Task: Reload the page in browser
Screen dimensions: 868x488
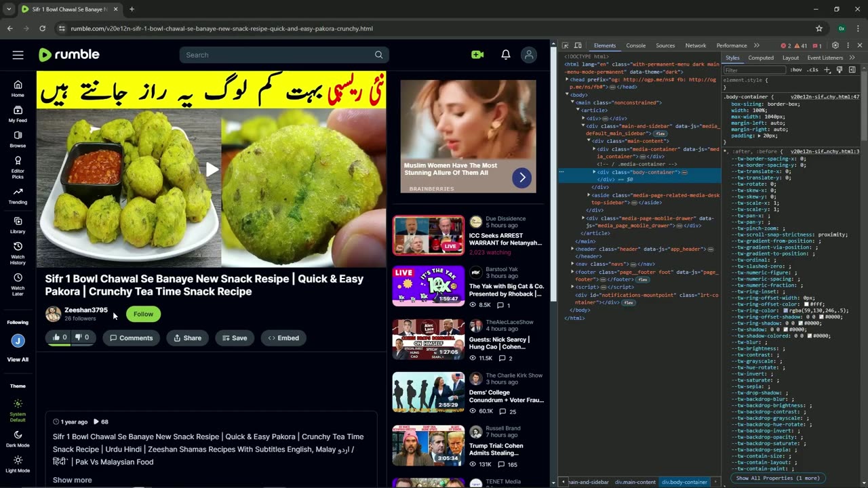Action: (42, 28)
